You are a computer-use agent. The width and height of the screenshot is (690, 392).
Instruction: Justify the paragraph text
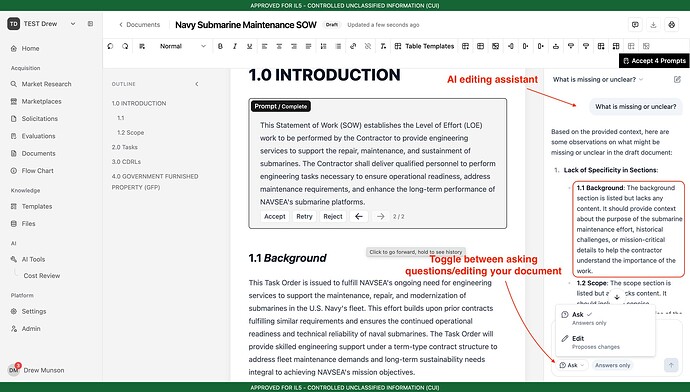(x=308, y=46)
